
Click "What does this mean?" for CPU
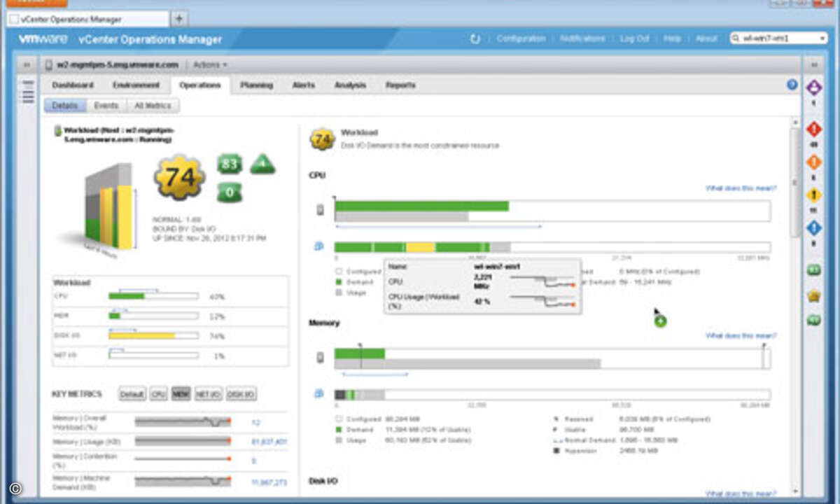coord(741,188)
